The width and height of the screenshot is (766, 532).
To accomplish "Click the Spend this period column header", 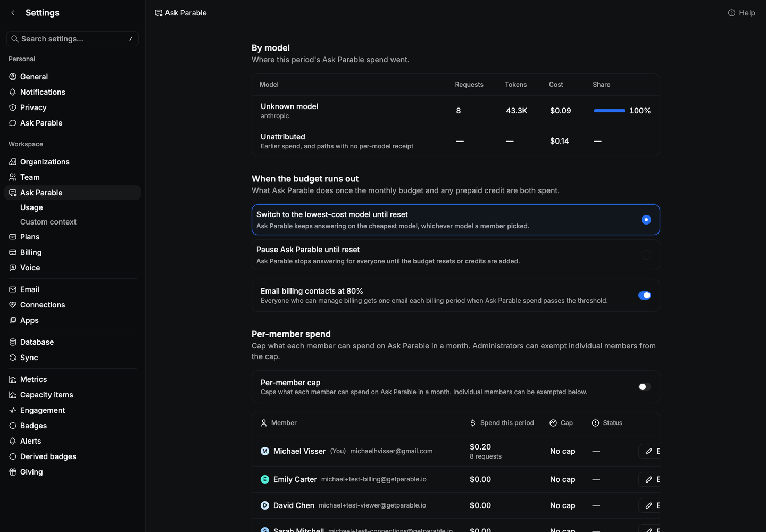I will click(507, 423).
